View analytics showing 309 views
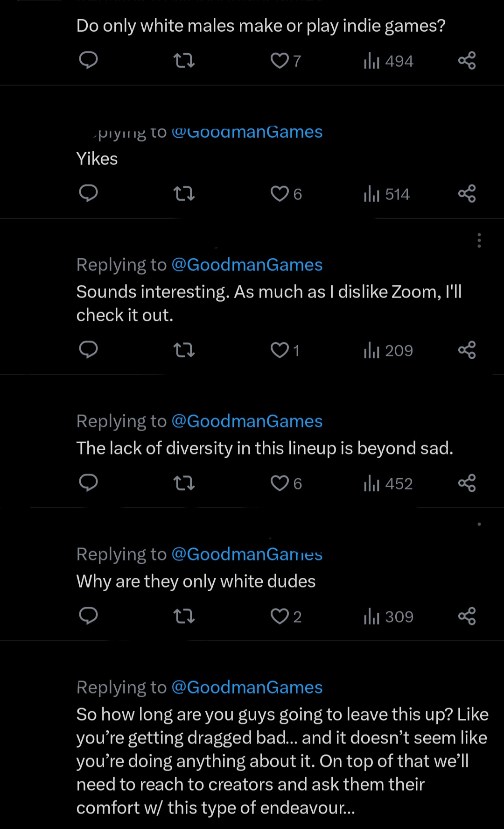 click(x=389, y=616)
